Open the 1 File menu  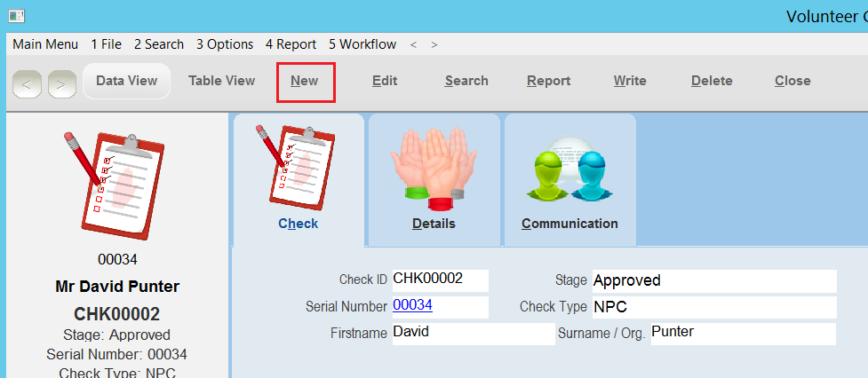(x=107, y=44)
